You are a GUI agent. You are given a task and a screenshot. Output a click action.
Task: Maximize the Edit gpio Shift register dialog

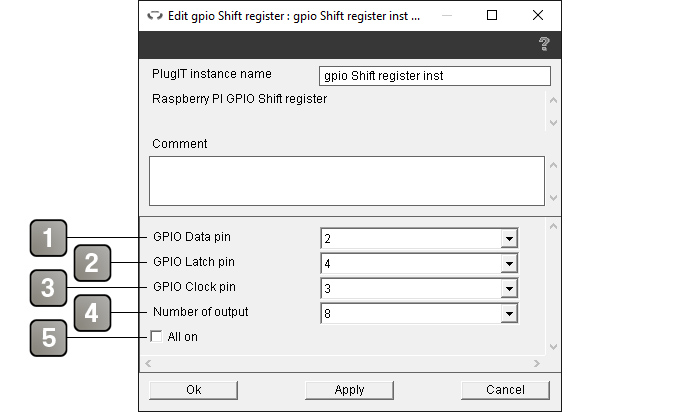click(x=492, y=16)
